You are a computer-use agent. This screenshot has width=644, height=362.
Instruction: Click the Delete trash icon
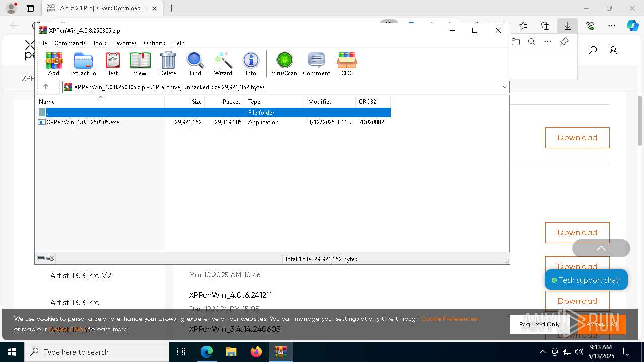point(168,64)
